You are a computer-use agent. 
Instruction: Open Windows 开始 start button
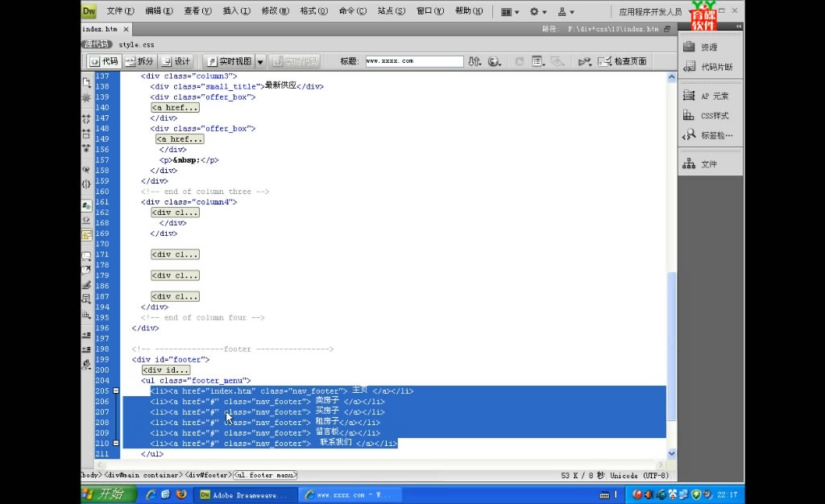(108, 494)
